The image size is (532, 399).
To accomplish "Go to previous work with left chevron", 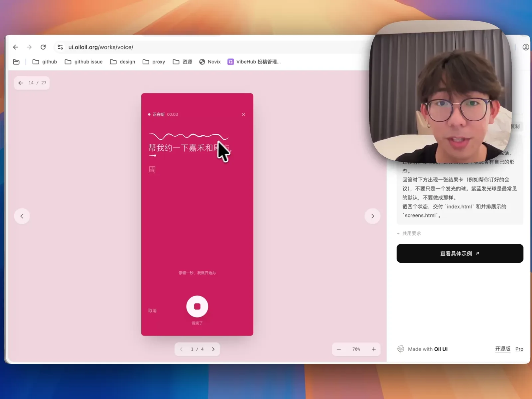I will click(x=22, y=216).
